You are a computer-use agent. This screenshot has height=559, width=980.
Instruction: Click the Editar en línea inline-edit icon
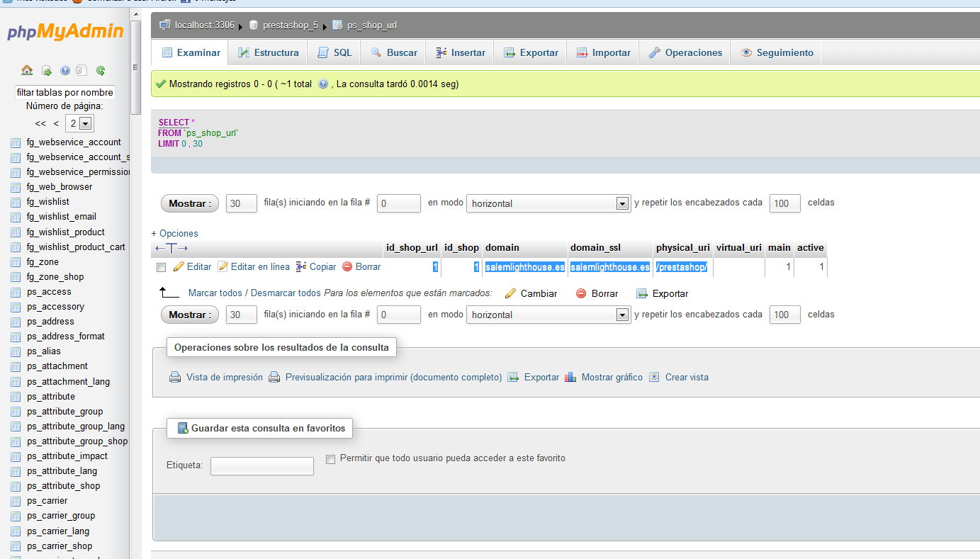[223, 266]
